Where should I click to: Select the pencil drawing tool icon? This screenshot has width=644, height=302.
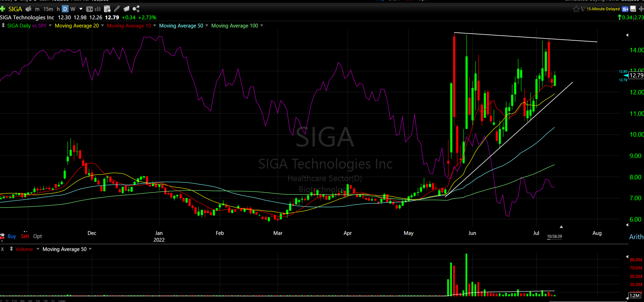(x=117, y=9)
